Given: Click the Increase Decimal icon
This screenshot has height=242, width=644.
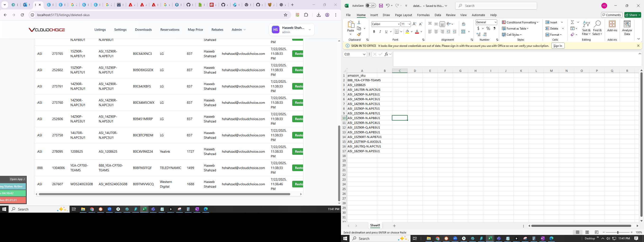Looking at the screenshot, I should (479, 35).
